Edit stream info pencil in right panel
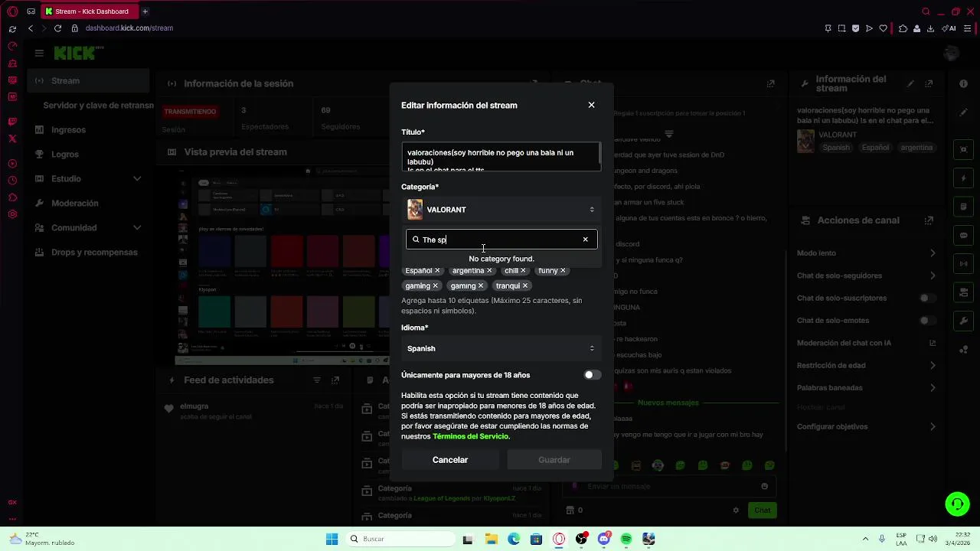The height and width of the screenshot is (551, 980). (x=910, y=83)
